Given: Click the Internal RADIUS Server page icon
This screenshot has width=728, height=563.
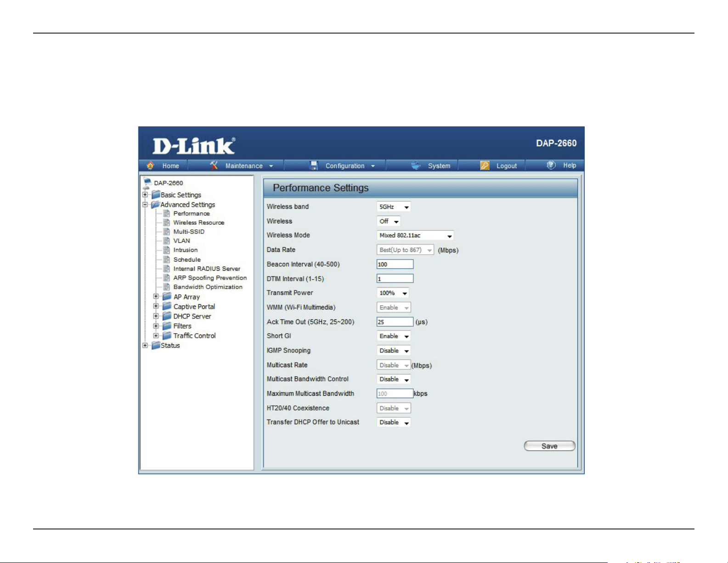Looking at the screenshot, I should [x=167, y=269].
